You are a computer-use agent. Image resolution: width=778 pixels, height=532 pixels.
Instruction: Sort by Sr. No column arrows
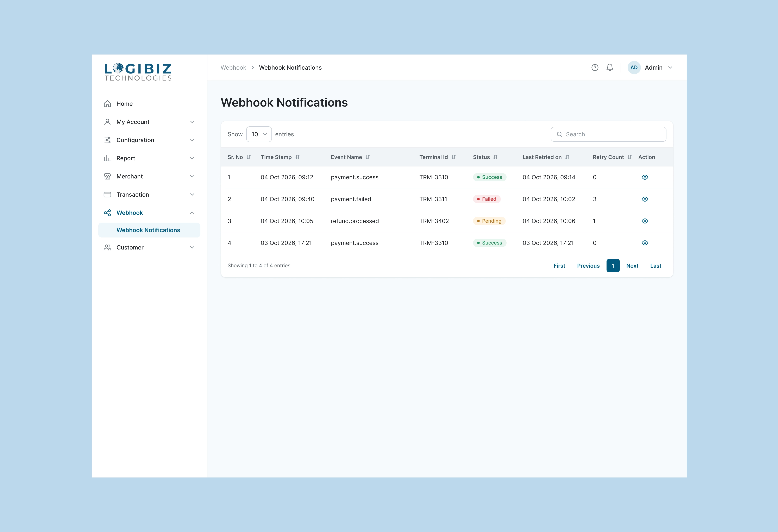tap(249, 157)
